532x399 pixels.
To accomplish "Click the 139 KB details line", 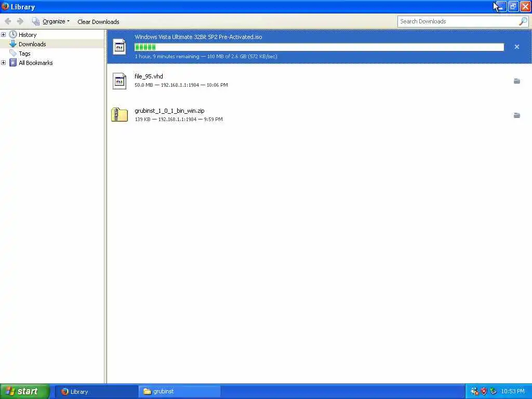I will (179, 119).
